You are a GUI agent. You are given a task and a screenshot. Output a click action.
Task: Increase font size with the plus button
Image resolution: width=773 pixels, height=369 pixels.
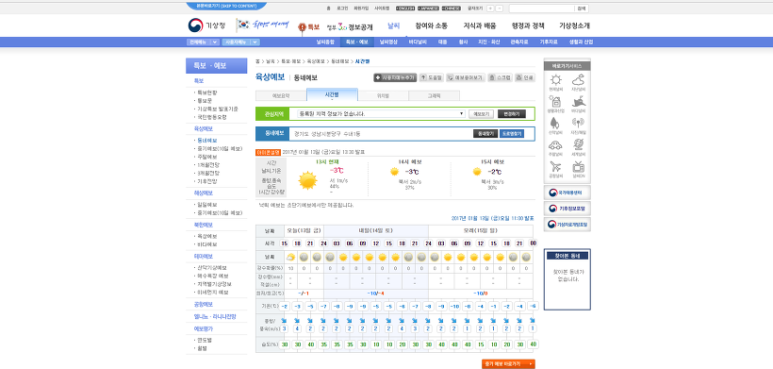point(490,8)
